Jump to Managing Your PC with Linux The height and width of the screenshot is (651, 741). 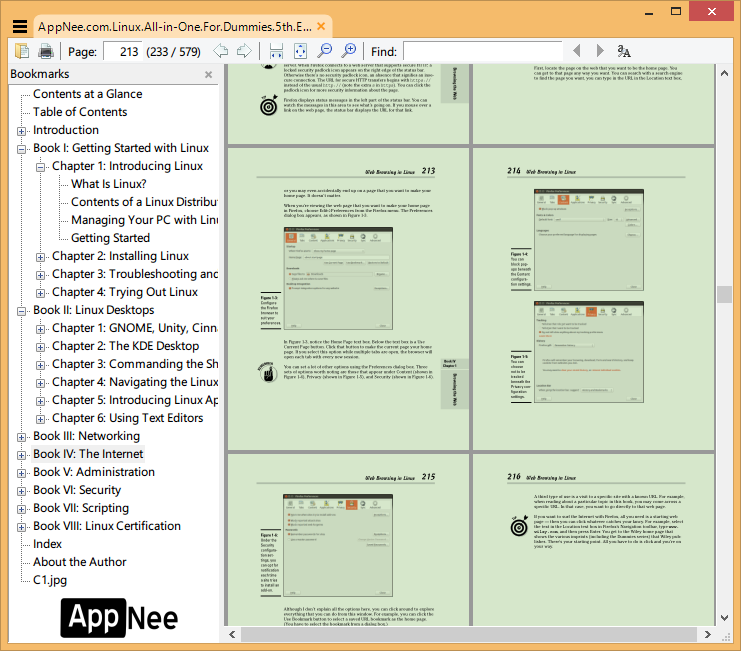144,220
